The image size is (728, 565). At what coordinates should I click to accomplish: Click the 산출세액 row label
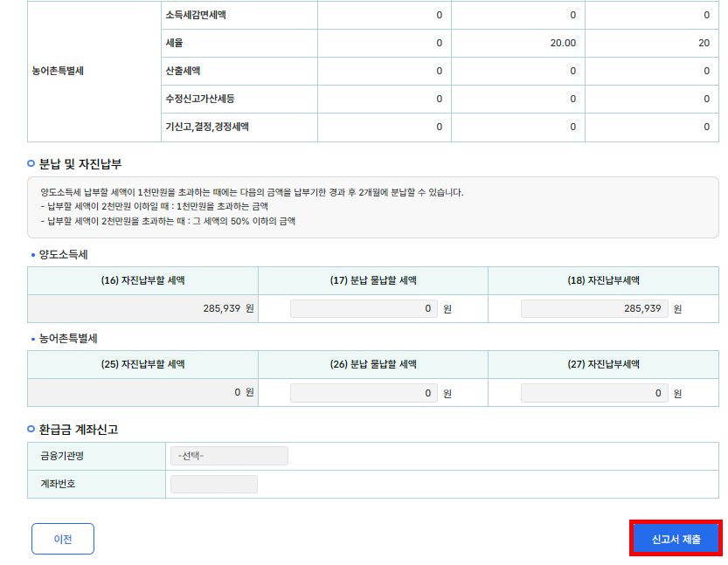(183, 71)
